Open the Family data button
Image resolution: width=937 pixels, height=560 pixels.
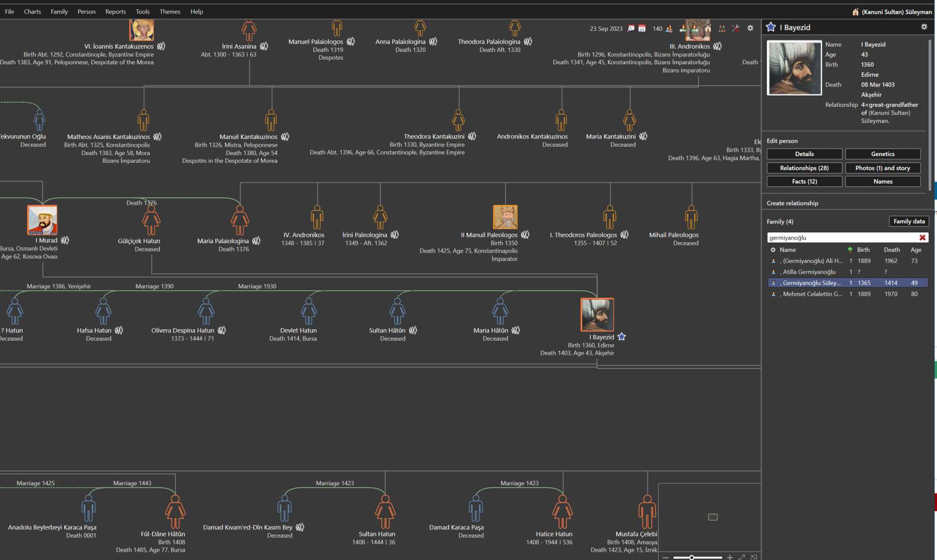(909, 221)
